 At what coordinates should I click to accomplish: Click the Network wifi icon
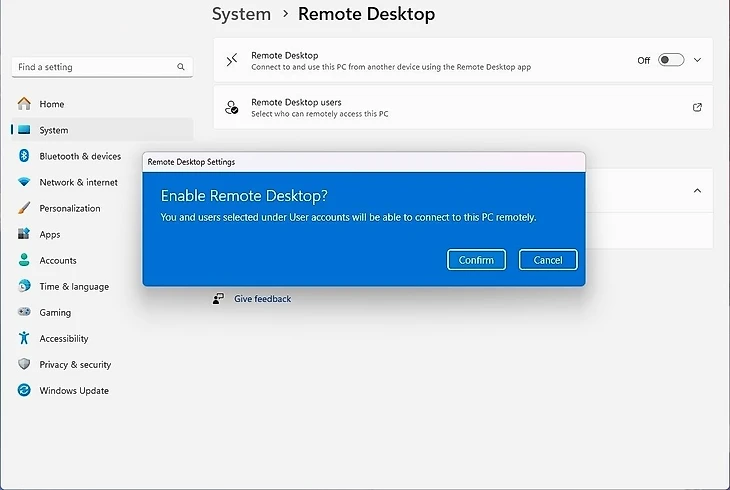point(24,182)
